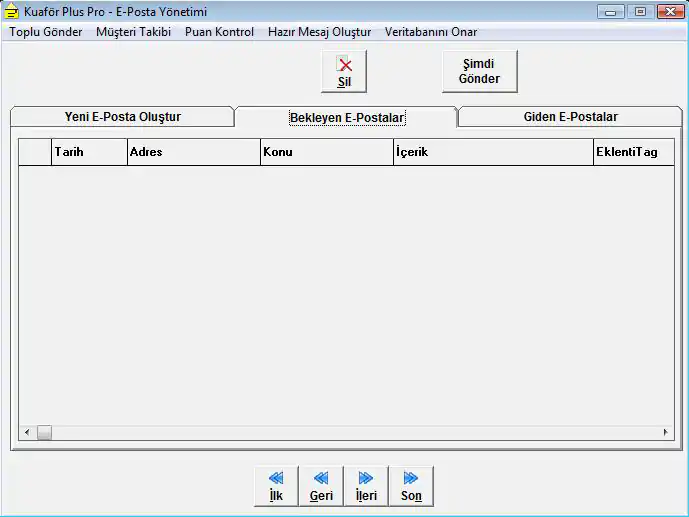Click the Konu column header
This screenshot has width=689, height=517.
click(x=326, y=152)
